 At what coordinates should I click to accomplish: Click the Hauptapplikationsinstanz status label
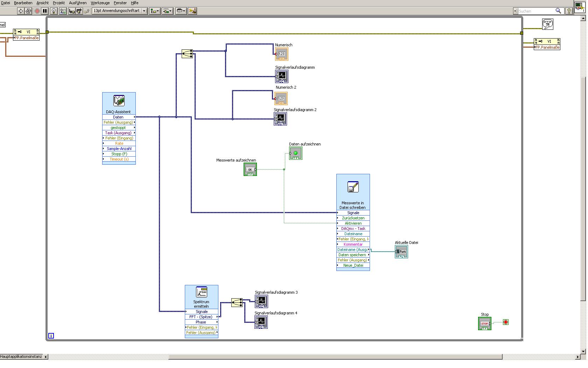point(21,357)
